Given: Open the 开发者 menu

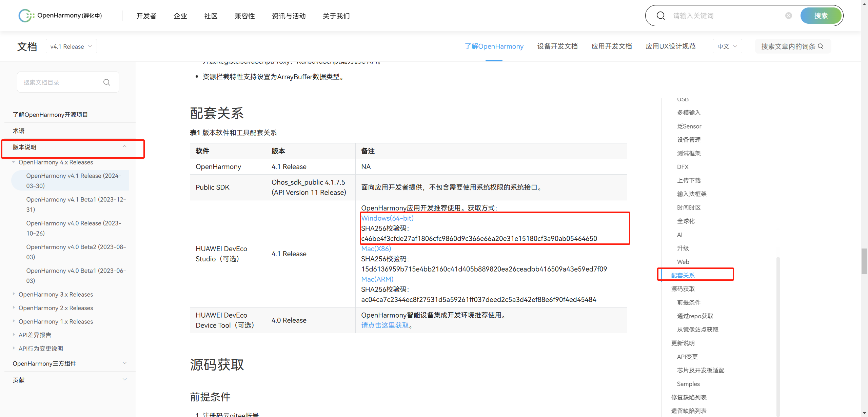Looking at the screenshot, I should point(146,16).
